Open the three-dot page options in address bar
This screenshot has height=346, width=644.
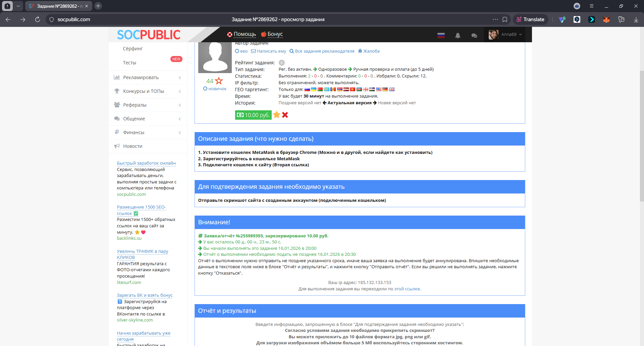(495, 19)
